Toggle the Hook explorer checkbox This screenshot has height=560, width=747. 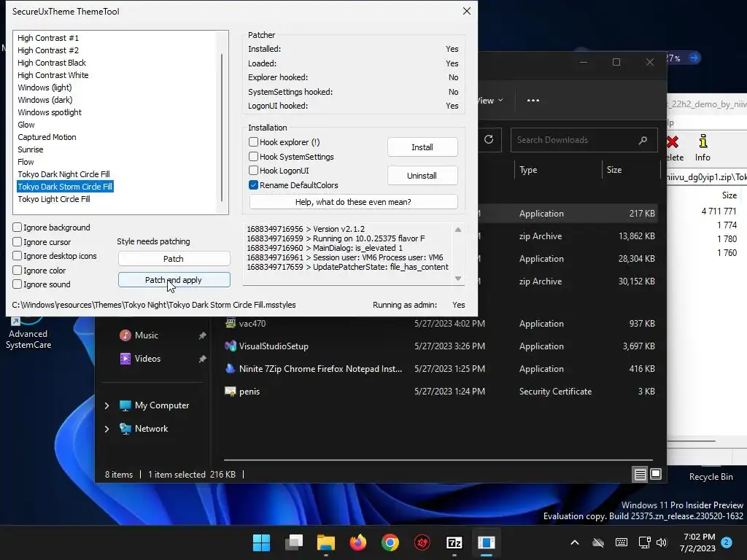tap(253, 142)
